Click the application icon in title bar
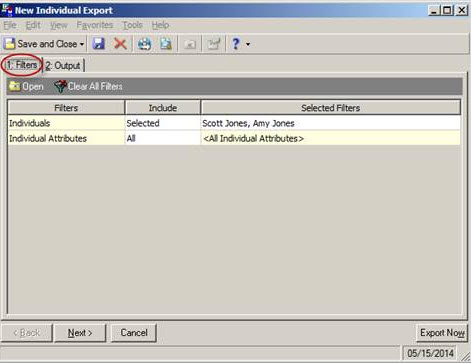 (7, 10)
